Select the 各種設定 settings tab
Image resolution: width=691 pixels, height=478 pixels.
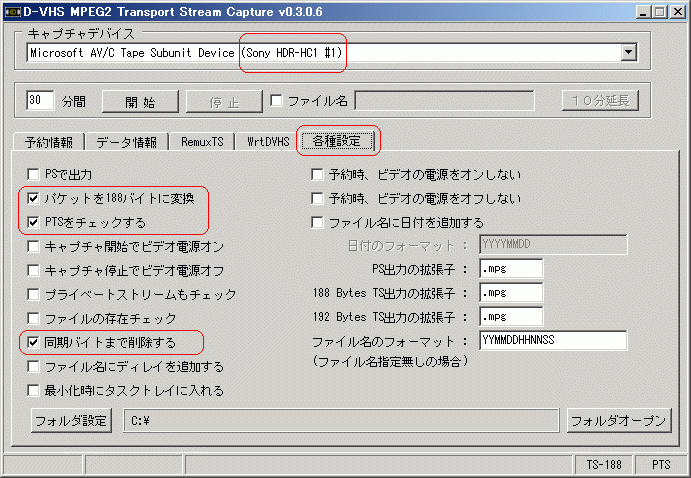[x=337, y=141]
